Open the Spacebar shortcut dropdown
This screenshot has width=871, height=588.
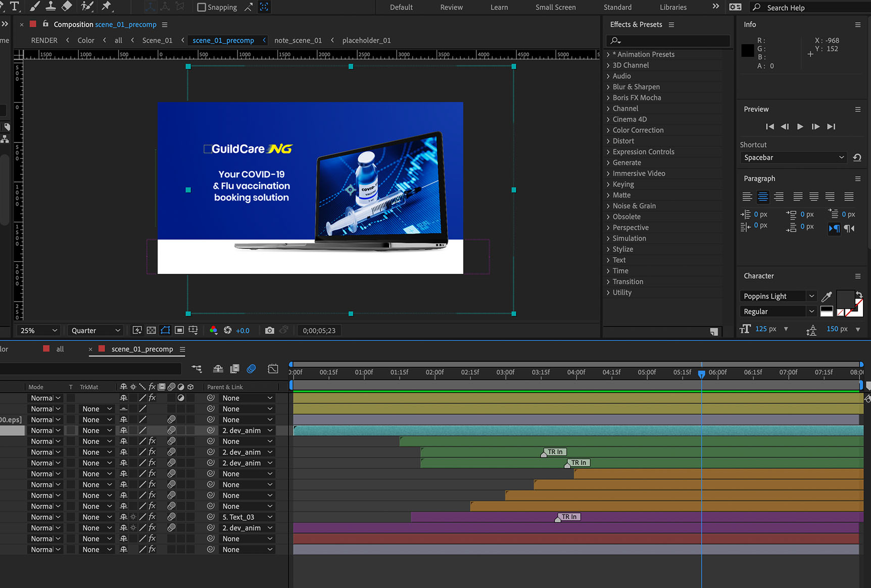tap(794, 158)
